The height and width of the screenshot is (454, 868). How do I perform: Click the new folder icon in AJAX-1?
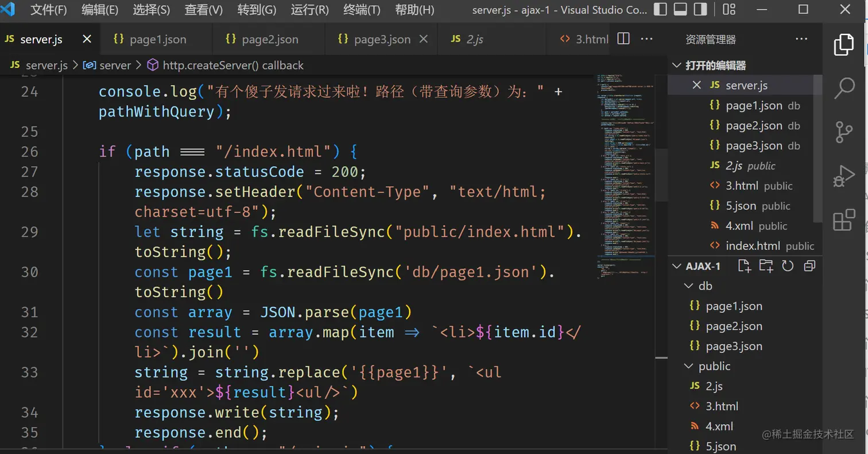pos(766,266)
